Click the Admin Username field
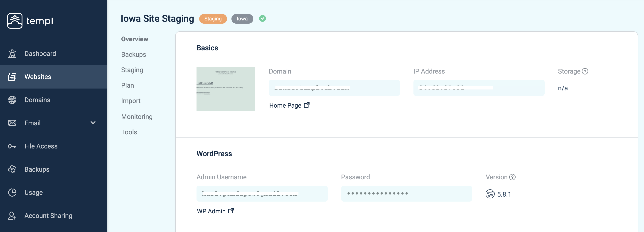The height and width of the screenshot is (232, 644). pos(262,193)
